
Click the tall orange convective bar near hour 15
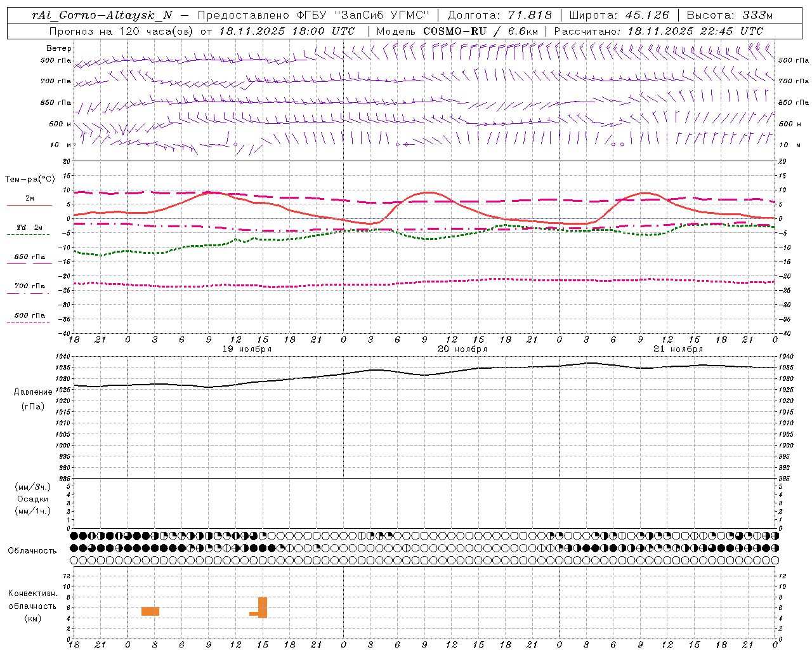coord(263,607)
